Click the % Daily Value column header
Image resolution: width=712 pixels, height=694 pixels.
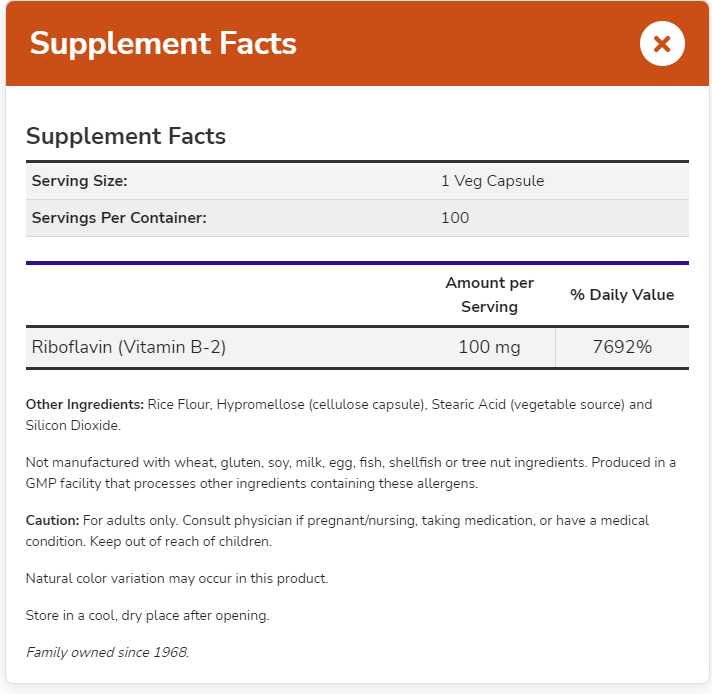[x=622, y=295]
